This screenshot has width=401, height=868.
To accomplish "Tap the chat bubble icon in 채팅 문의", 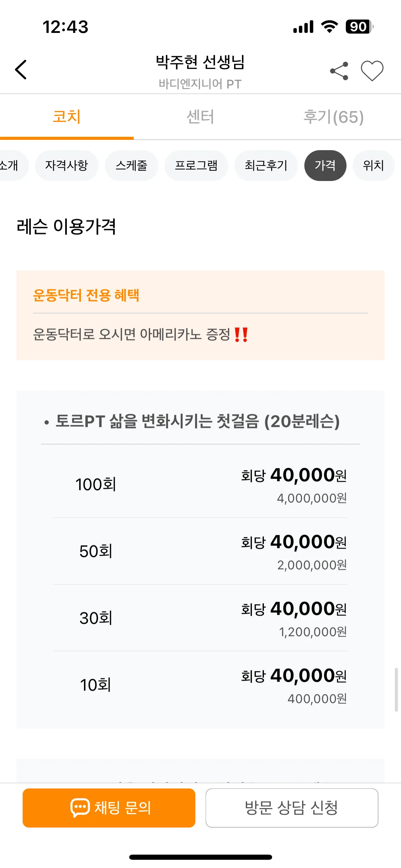I will pos(80,808).
